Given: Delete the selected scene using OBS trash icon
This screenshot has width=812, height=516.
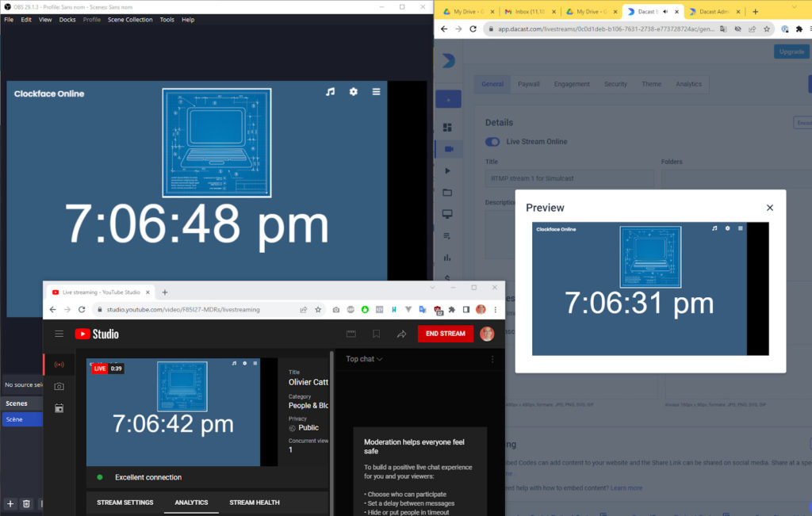Looking at the screenshot, I should tap(26, 503).
